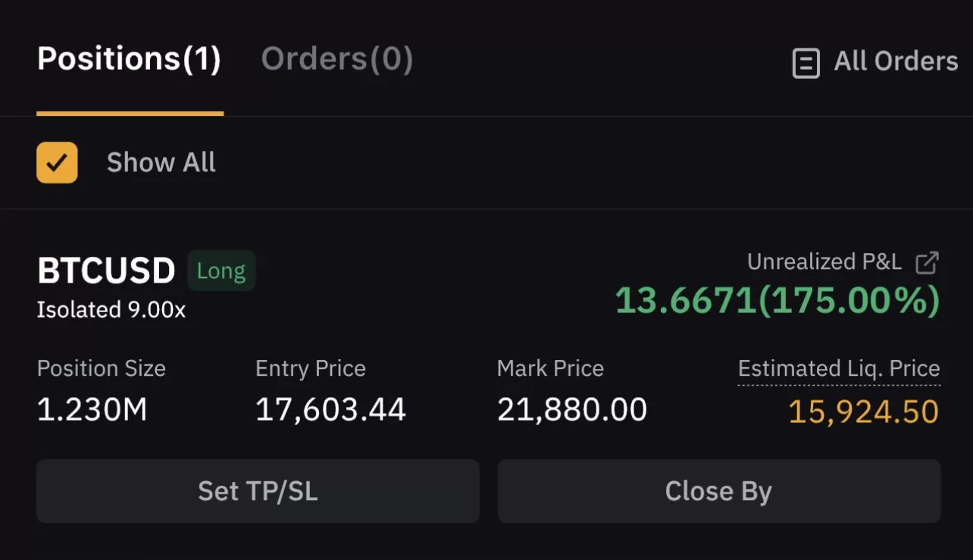Click the Show All label text
Image resolution: width=973 pixels, height=560 pixels.
[161, 162]
